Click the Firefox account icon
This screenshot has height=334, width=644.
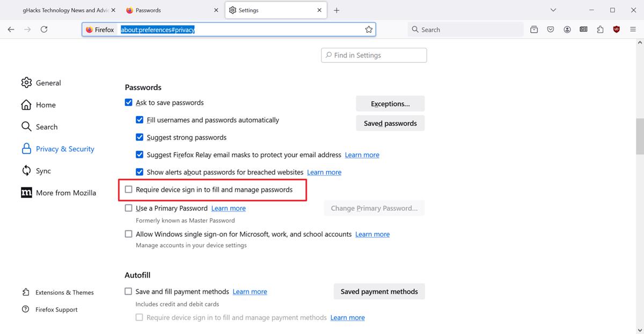(x=567, y=30)
